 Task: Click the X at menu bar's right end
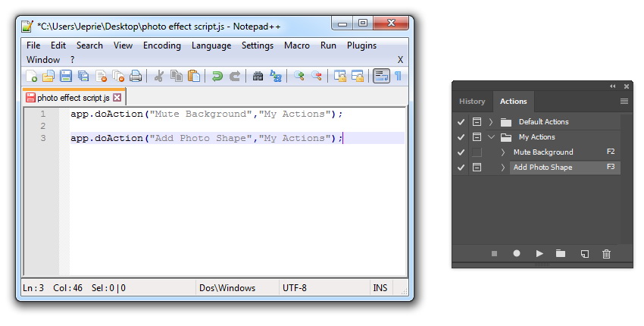point(400,60)
